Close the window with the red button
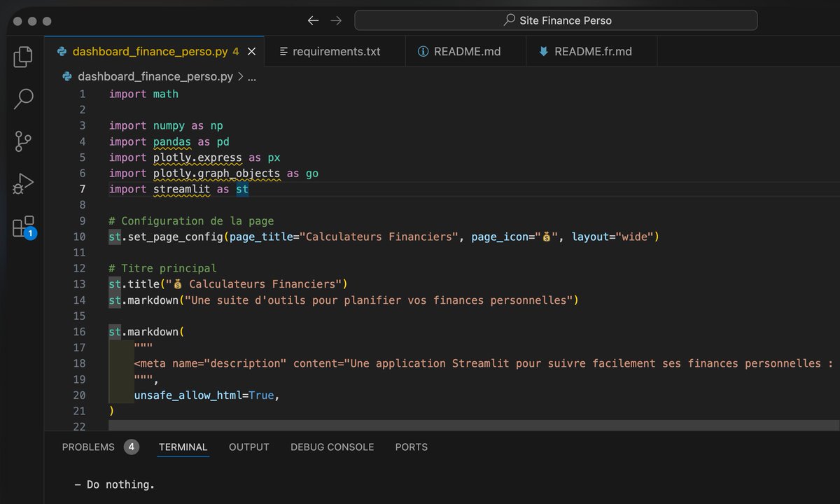 (x=17, y=21)
